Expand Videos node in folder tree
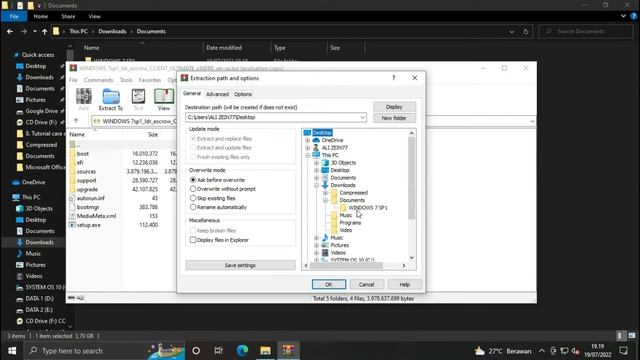The width and height of the screenshot is (640, 360). click(x=316, y=253)
